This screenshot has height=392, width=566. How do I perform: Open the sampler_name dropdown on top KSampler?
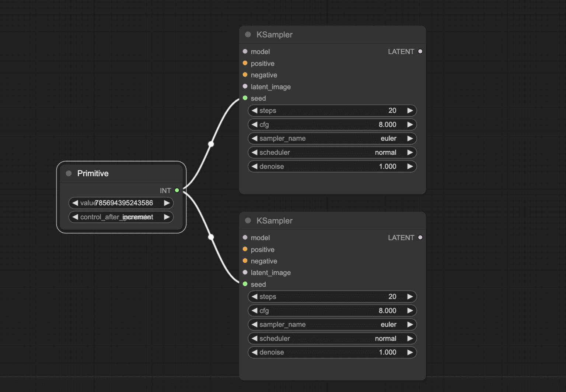tap(332, 138)
